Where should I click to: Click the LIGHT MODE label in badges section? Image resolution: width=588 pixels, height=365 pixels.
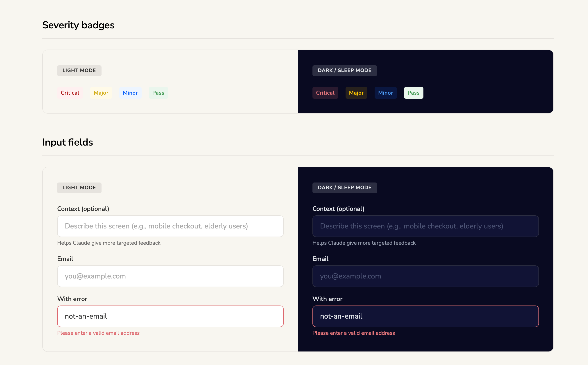coord(79,71)
